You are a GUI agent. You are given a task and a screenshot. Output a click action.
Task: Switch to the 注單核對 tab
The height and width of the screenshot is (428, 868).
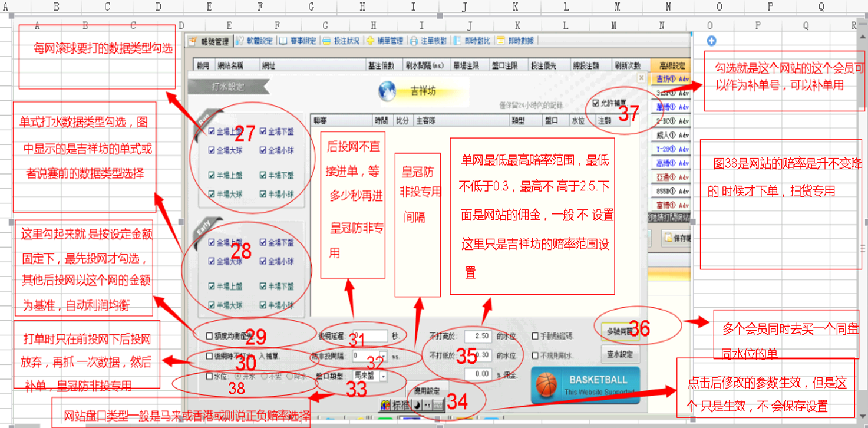pos(428,41)
